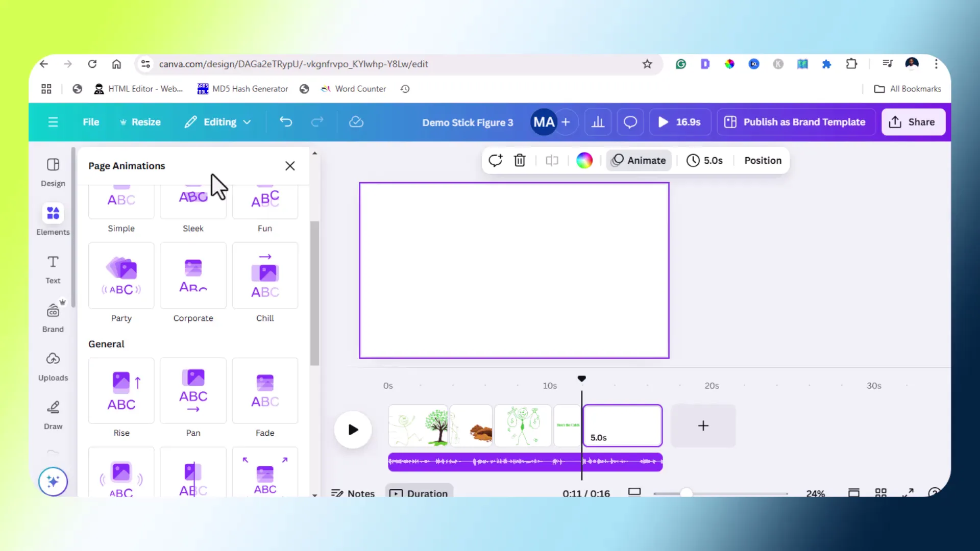980x551 pixels.
Task: Open the Word Counter bookmark
Action: pyautogui.click(x=353, y=89)
